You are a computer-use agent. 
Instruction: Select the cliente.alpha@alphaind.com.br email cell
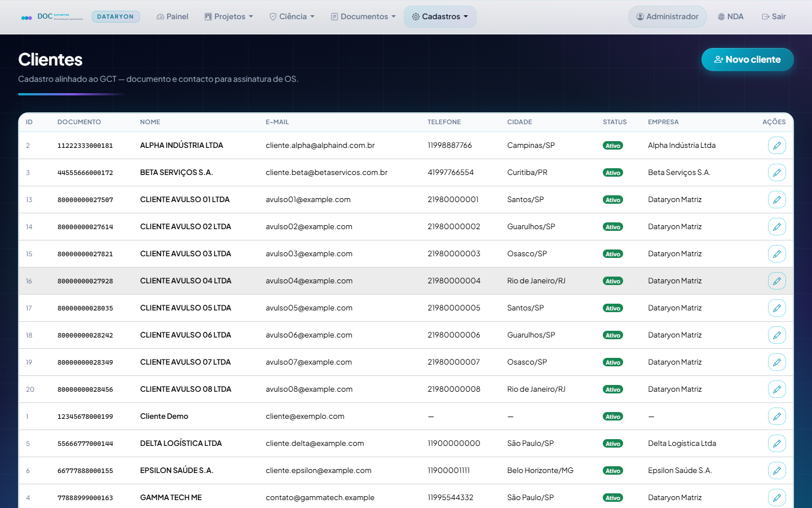(320, 146)
